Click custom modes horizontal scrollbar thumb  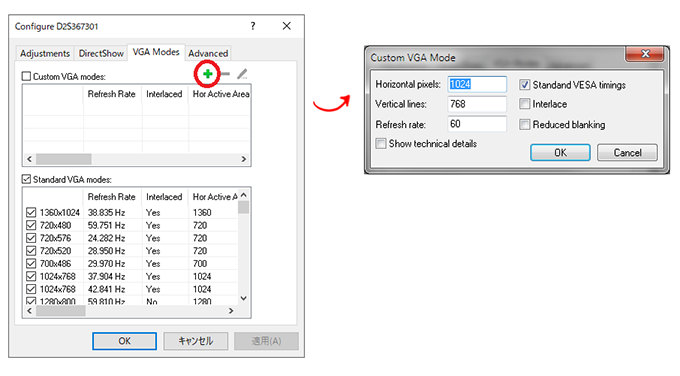[64, 159]
